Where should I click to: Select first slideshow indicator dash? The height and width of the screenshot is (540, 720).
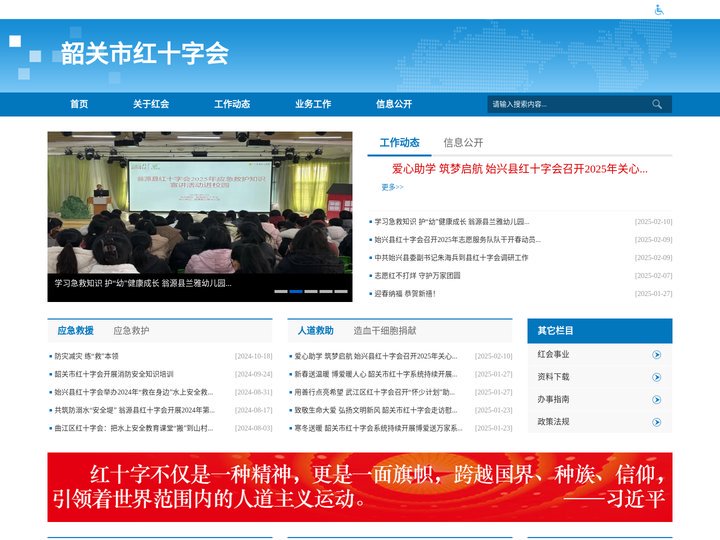pos(281,292)
